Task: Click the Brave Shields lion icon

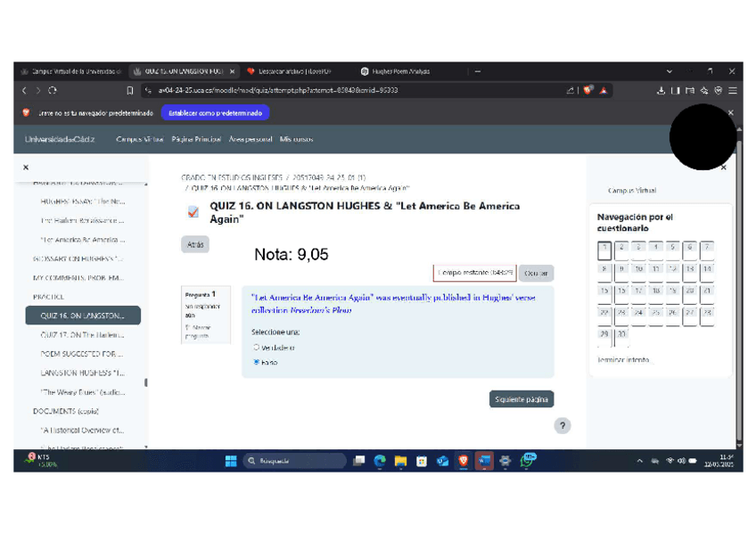Action: tap(588, 90)
